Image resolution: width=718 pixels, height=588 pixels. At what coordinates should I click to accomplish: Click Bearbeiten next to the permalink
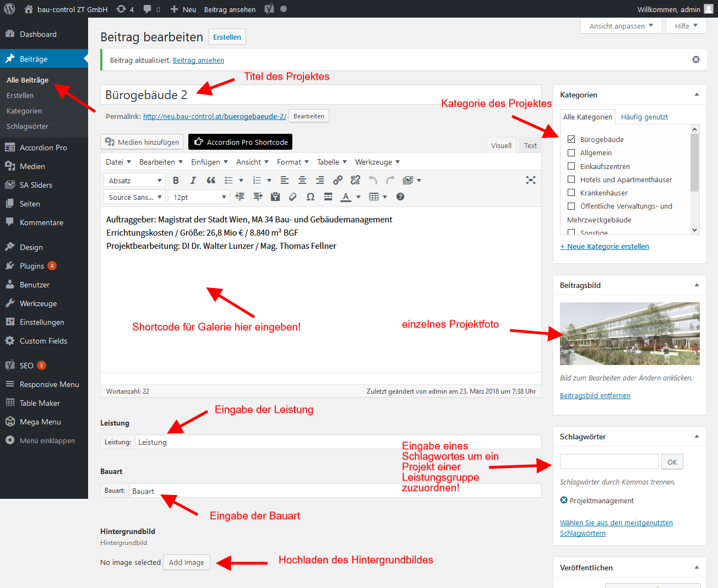309,116
